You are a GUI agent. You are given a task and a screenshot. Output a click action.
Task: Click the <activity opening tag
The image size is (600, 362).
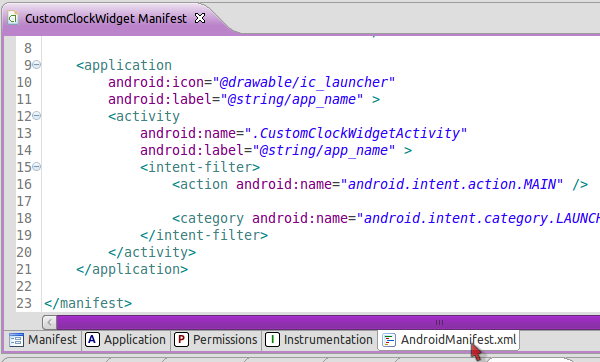(x=144, y=116)
